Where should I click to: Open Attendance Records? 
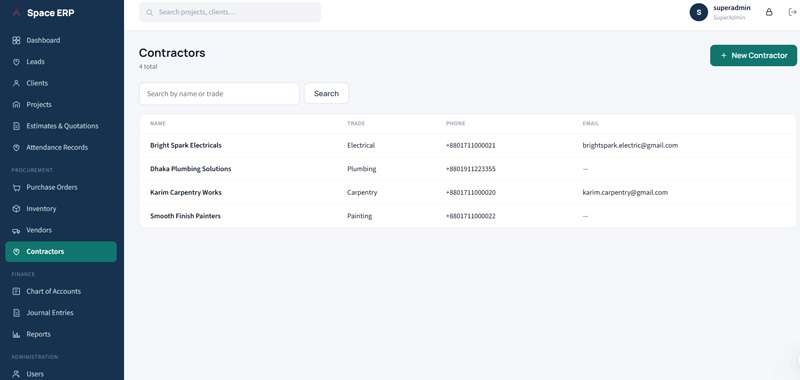click(x=61, y=147)
